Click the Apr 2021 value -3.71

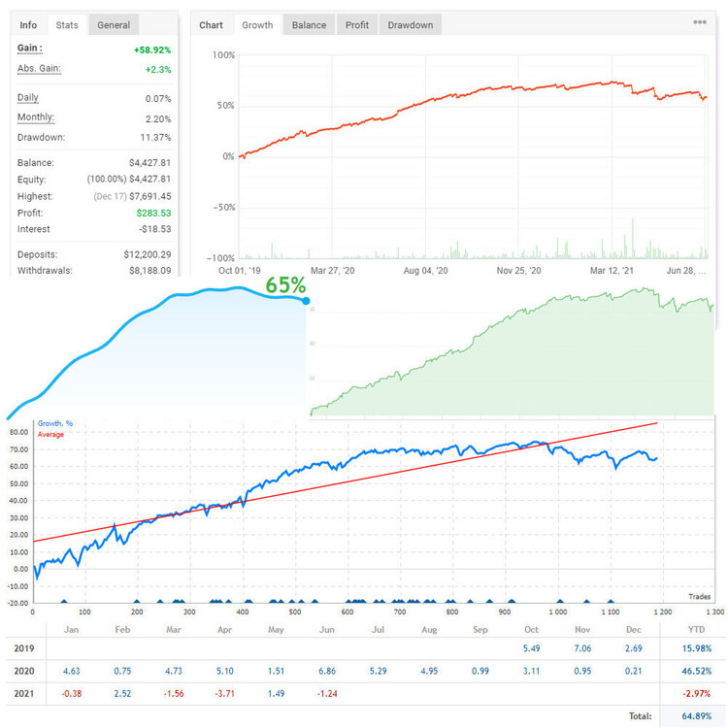point(225,694)
